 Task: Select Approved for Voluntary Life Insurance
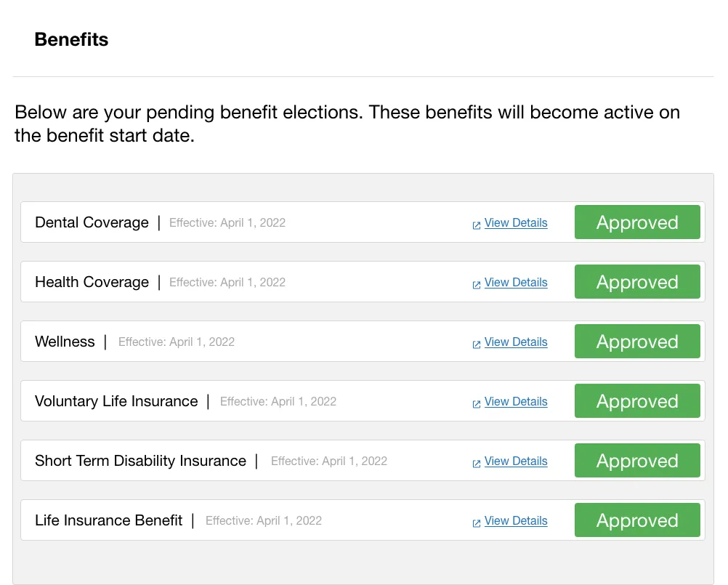click(637, 400)
